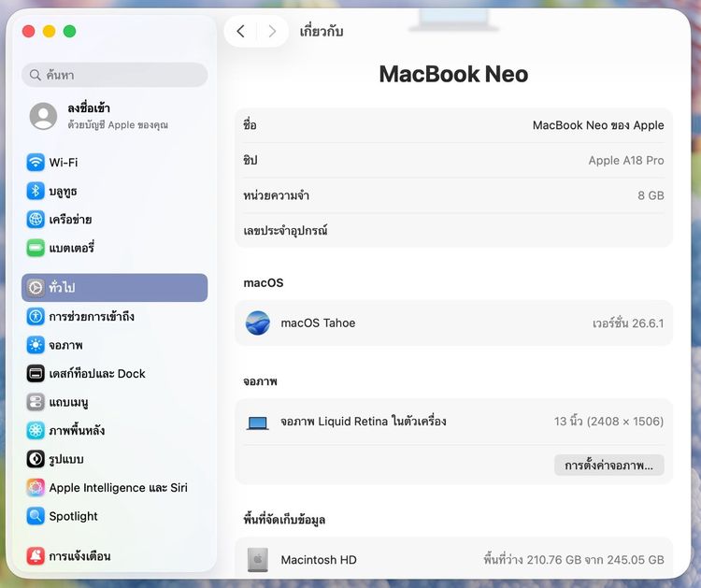Screen dimensions: 701x588
Task: Minimize window with the yellow button
Action: [x=50, y=31]
